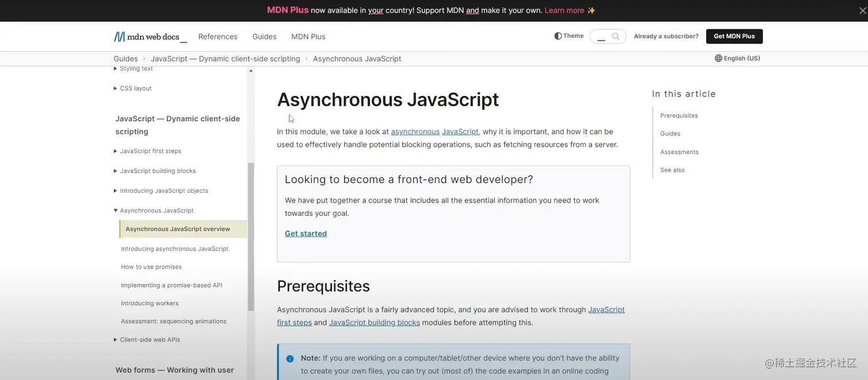Click Learn more banner link
The image size is (868, 380).
tap(564, 10)
